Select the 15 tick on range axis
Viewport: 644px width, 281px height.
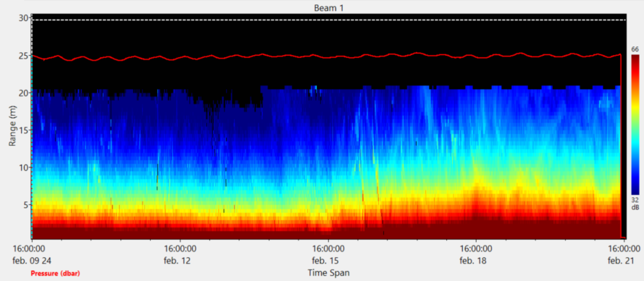pyautogui.click(x=23, y=130)
